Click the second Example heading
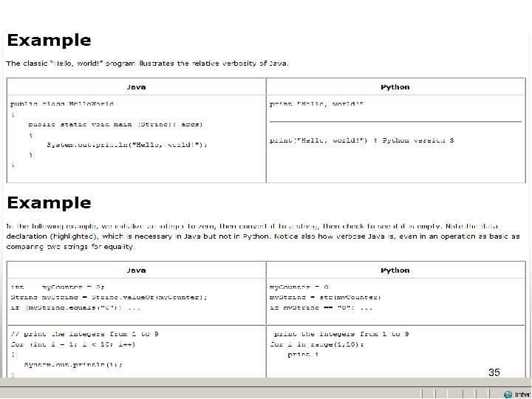 [50, 202]
